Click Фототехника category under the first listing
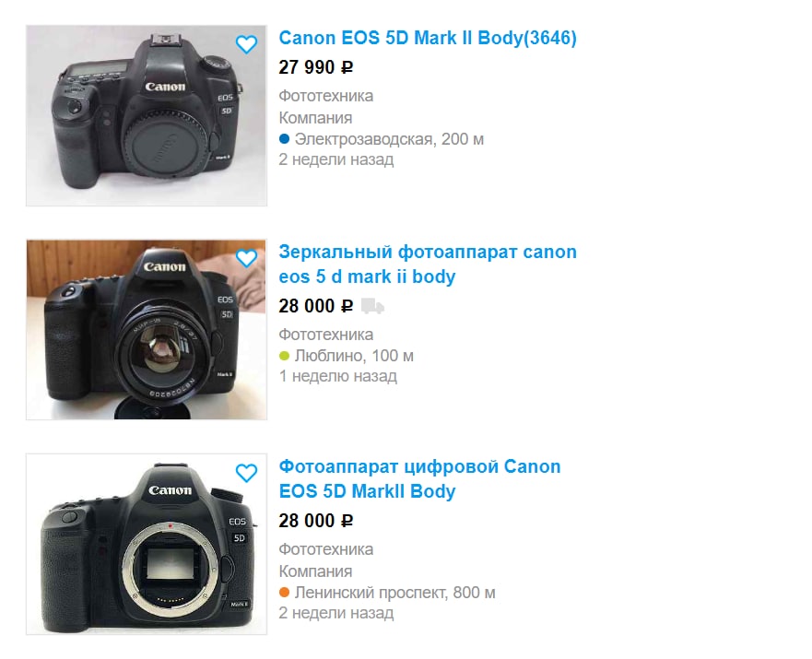The height and width of the screenshot is (659, 812). pyautogui.click(x=325, y=96)
